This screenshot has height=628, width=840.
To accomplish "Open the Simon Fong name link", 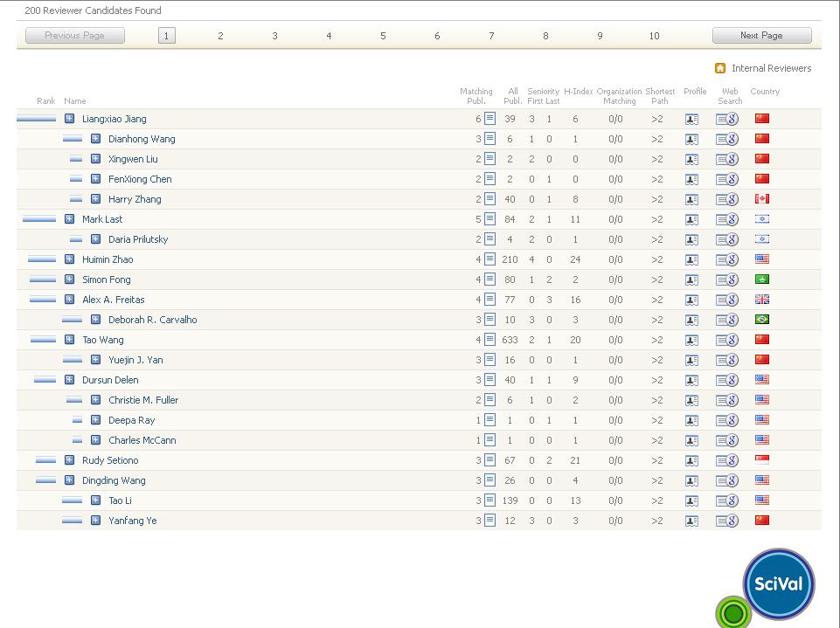I will pyautogui.click(x=106, y=279).
